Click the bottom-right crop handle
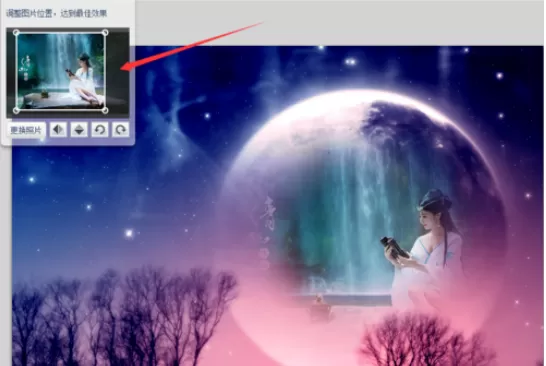Image resolution: width=546 pixels, height=366 pixels. tap(105, 110)
